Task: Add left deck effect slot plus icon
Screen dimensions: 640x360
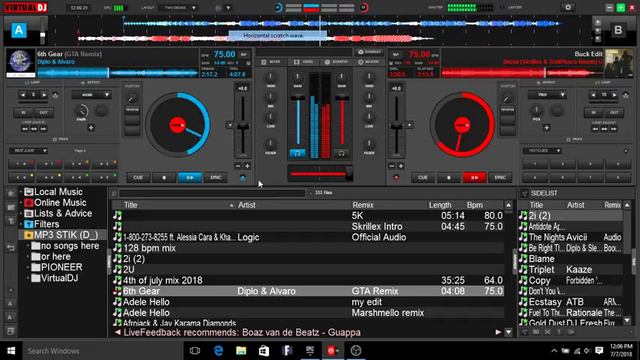Action: coord(91,128)
